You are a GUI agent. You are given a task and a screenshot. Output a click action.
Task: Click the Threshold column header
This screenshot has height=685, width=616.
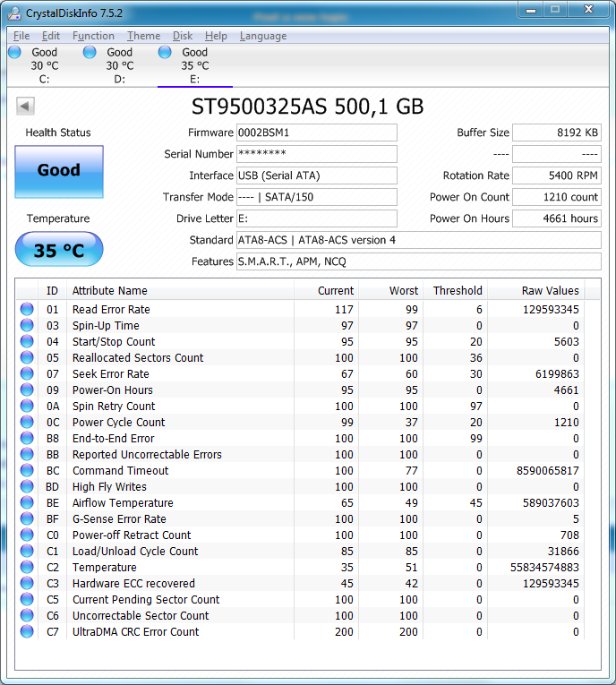(456, 290)
